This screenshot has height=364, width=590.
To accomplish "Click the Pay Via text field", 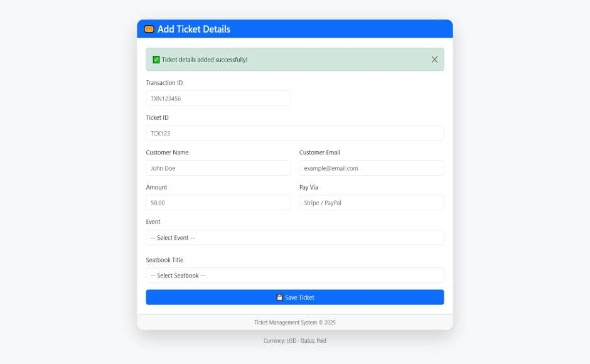I will [x=372, y=203].
